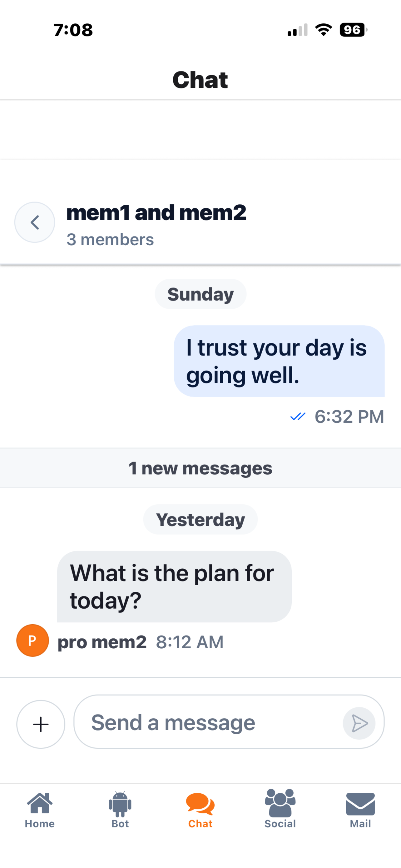View the 3 members list

pyautogui.click(x=110, y=240)
